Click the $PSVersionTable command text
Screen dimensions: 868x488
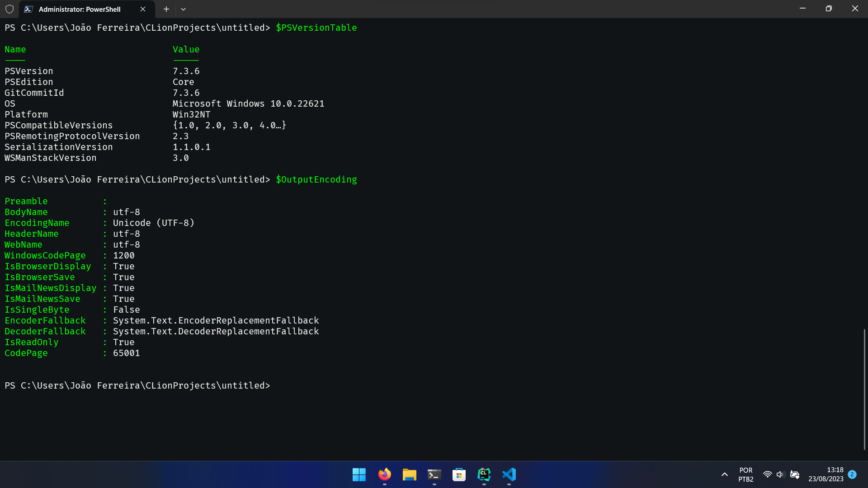316,28
